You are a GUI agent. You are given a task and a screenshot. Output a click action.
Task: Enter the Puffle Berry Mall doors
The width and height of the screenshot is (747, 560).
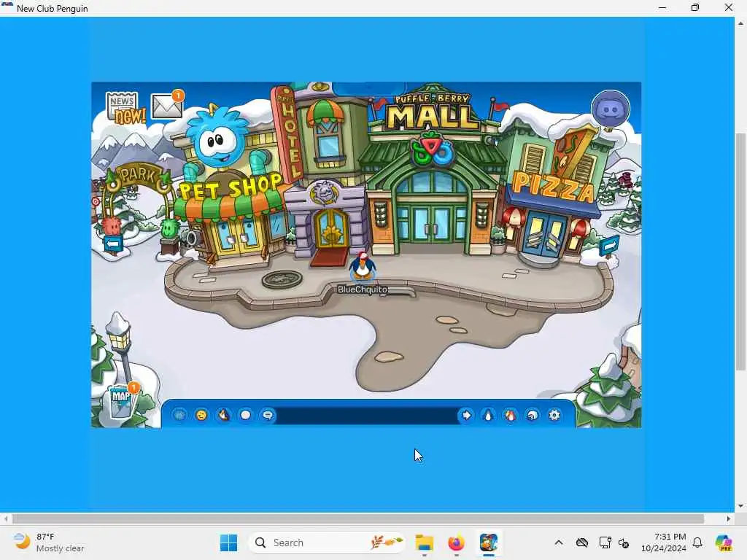[430, 224]
